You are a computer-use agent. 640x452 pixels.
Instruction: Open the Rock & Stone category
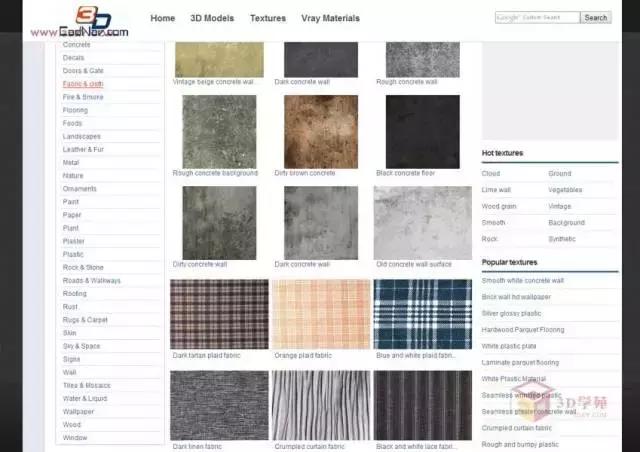(x=83, y=267)
